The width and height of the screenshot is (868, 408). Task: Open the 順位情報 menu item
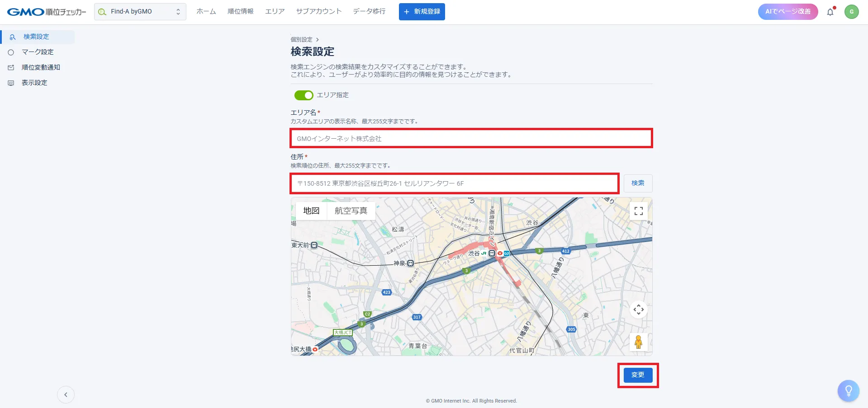(241, 11)
